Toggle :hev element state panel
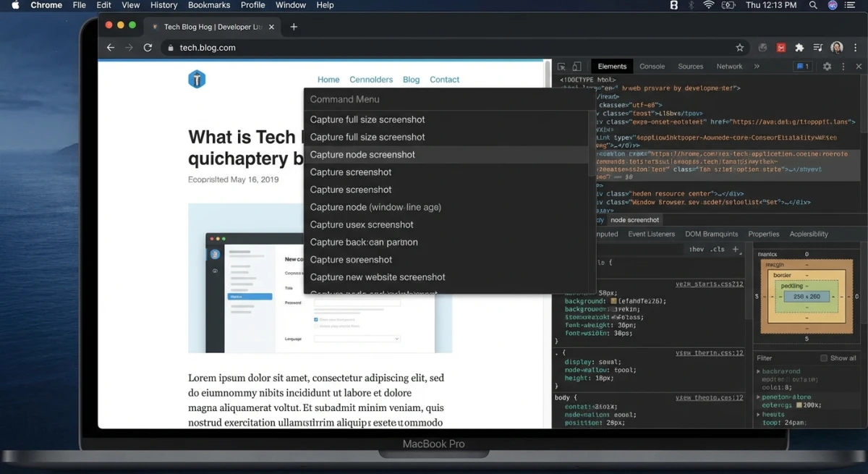868x474 pixels. [696, 249]
